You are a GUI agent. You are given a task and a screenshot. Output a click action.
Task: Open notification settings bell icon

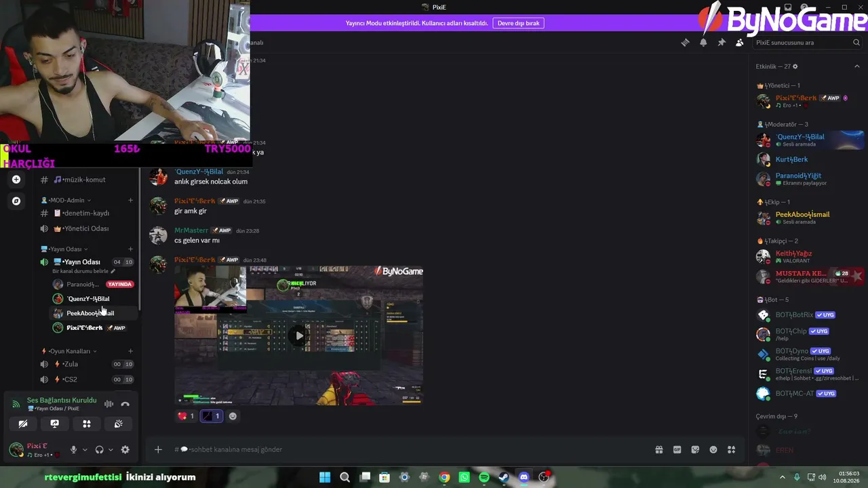click(x=703, y=42)
